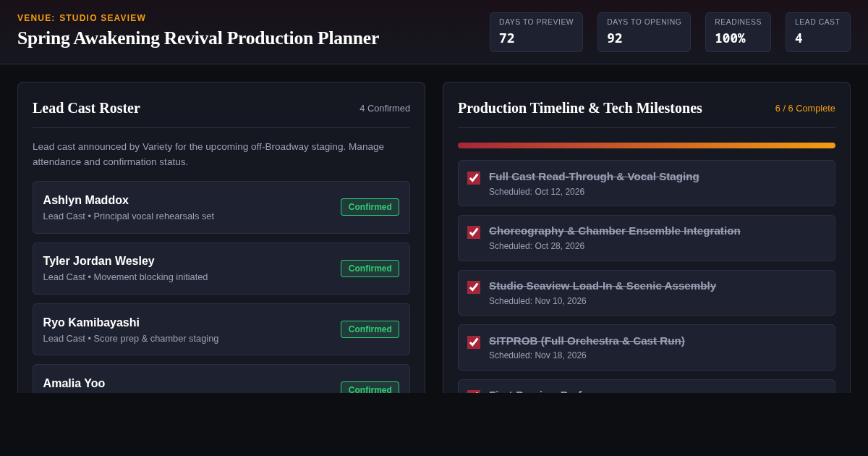Uncheck the Full Cast Read-Through milestone checkbox

click(x=474, y=178)
